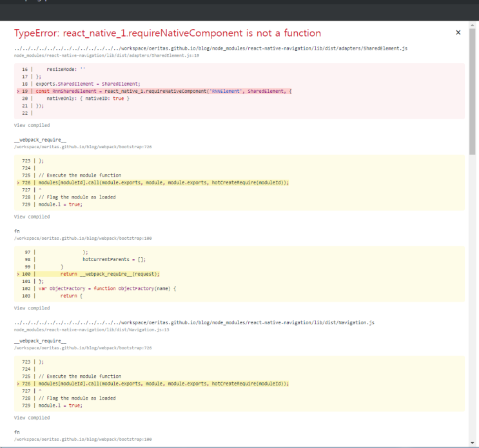Open View compiled under the hotCurrentParents snippet
The height and width of the screenshot is (448, 479).
coord(32,308)
